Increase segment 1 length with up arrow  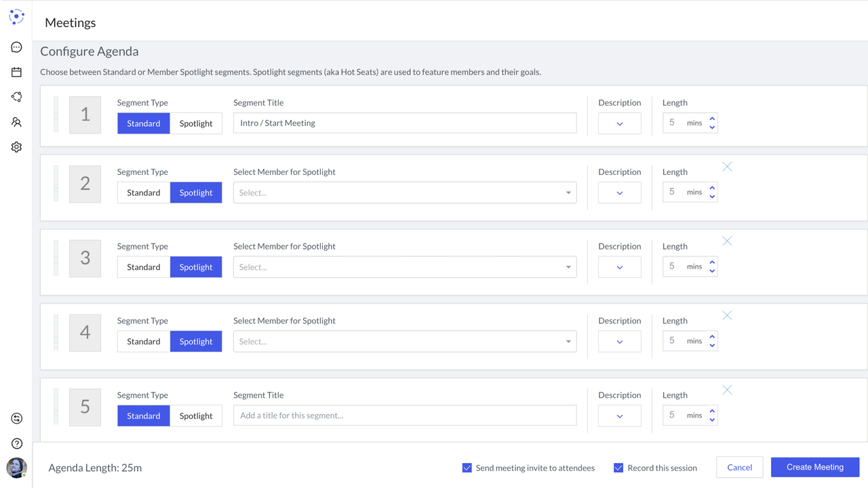tap(712, 119)
